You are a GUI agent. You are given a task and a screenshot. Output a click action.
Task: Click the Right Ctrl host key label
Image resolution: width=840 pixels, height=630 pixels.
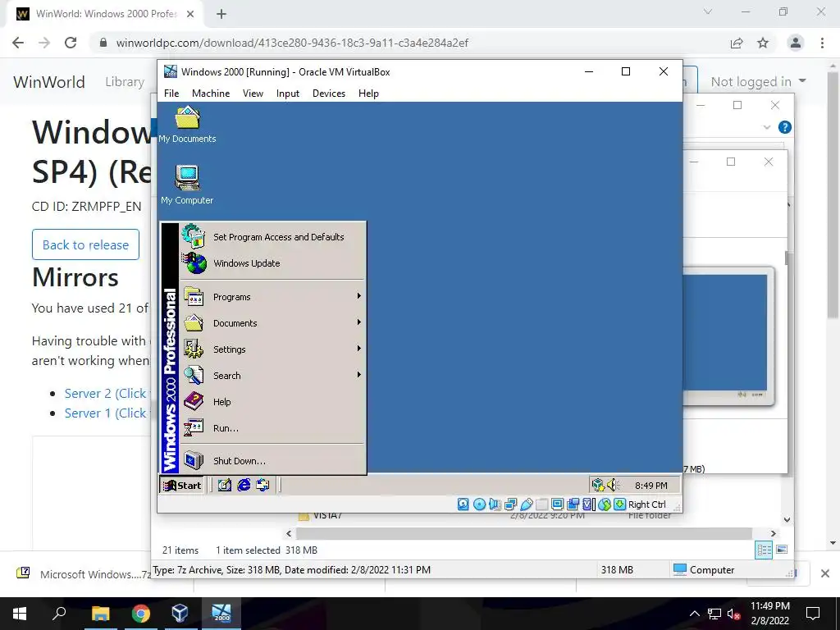coord(646,504)
